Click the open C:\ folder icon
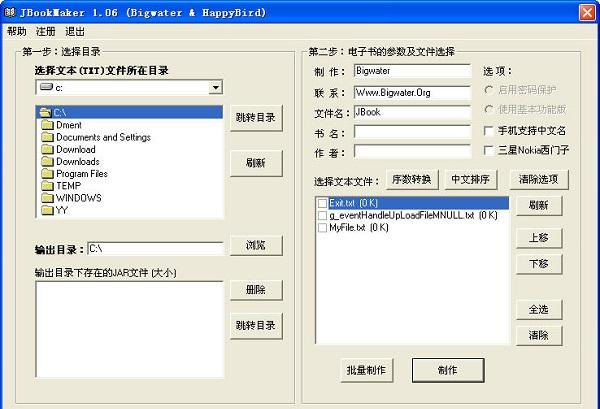Viewport: 600px width, 409px height. [46, 112]
